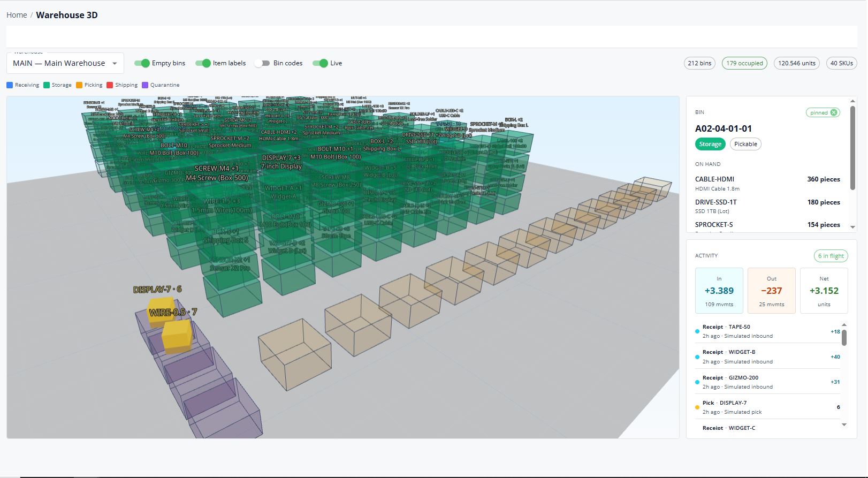This screenshot has width=868, height=478.
Task: Click the DISPLAY-7 +3 7-inch Display label
Action: 281,162
